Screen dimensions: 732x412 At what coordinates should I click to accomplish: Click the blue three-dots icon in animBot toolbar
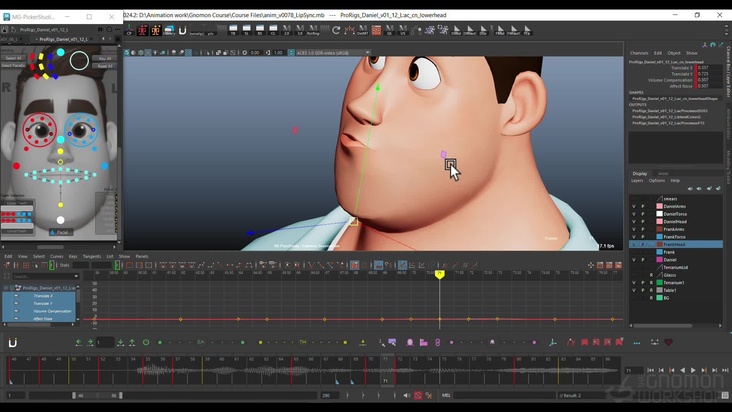tap(637, 343)
